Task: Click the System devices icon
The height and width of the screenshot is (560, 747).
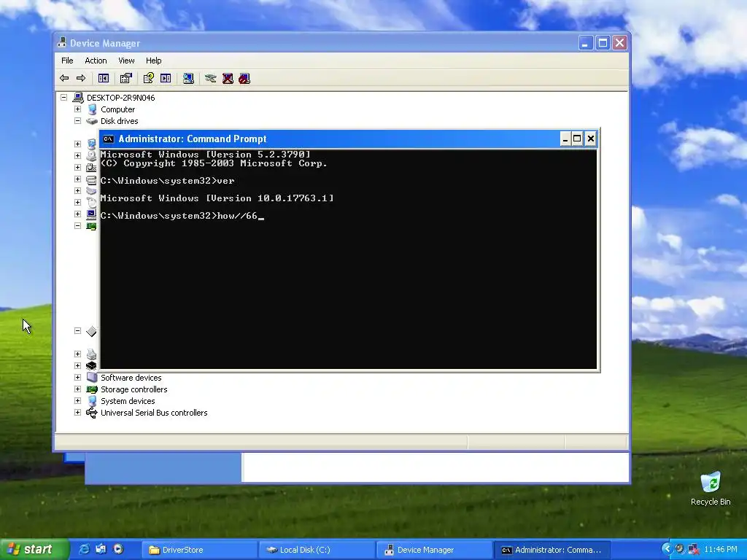Action: 92,401
